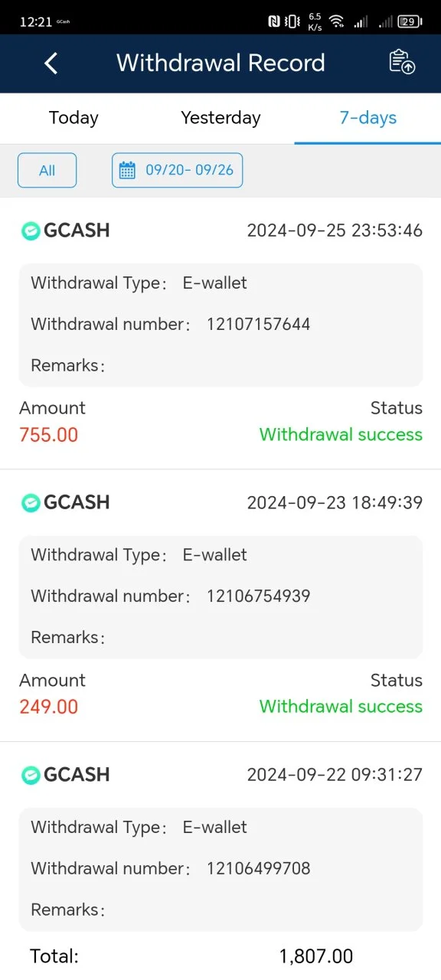The width and height of the screenshot is (441, 980).
Task: Tap the 755.00 amount
Action: point(49,435)
